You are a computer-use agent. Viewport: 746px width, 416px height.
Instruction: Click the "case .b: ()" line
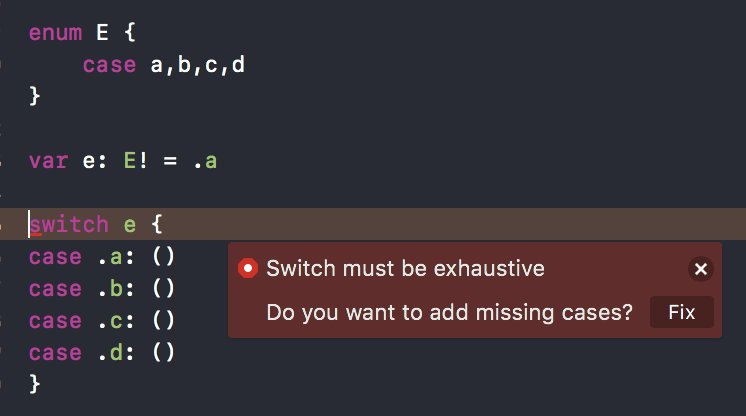(x=102, y=289)
